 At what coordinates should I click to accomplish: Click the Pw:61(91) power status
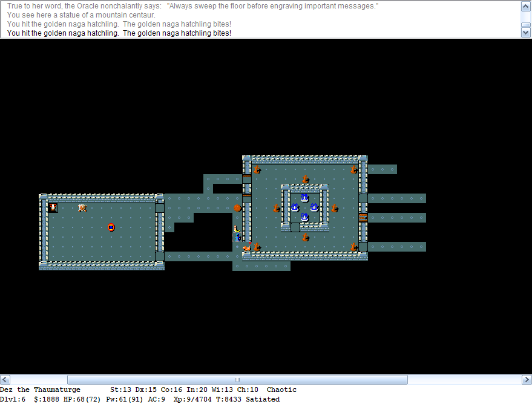pos(125,399)
